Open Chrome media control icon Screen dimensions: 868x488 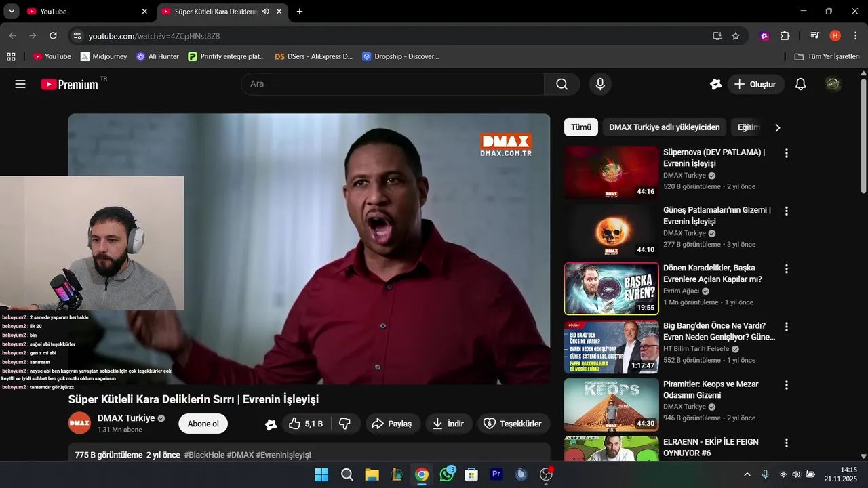click(815, 35)
